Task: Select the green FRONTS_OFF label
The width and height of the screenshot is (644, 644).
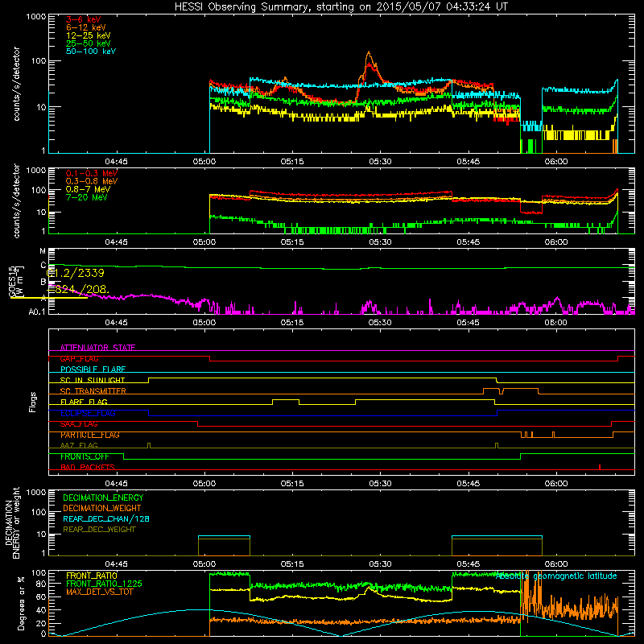Action: tap(85, 456)
